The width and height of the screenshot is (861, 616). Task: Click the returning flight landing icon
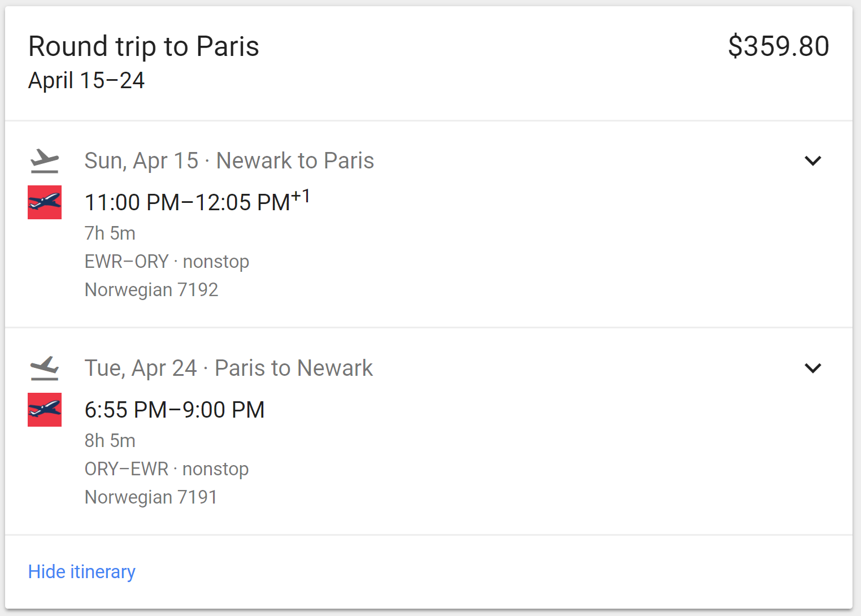45,368
